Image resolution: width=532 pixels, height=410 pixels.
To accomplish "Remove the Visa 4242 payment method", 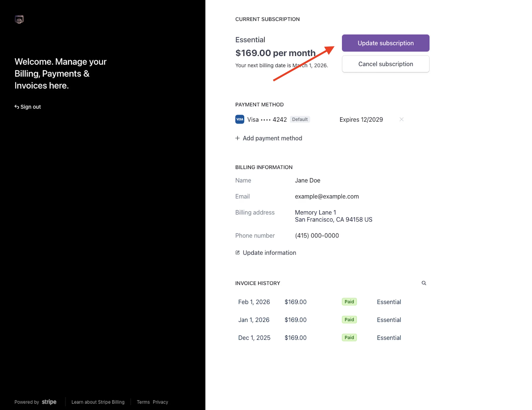I will pyautogui.click(x=401, y=119).
